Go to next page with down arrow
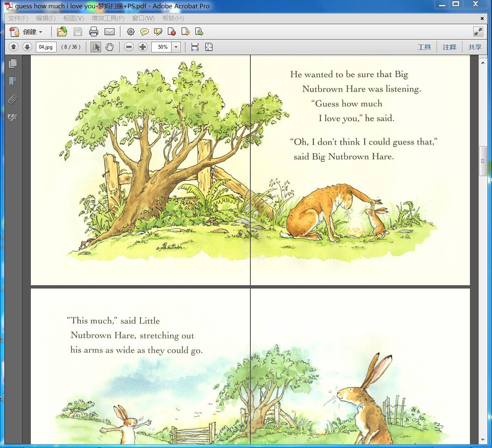Screen dimensions: 492x448 point(27,47)
